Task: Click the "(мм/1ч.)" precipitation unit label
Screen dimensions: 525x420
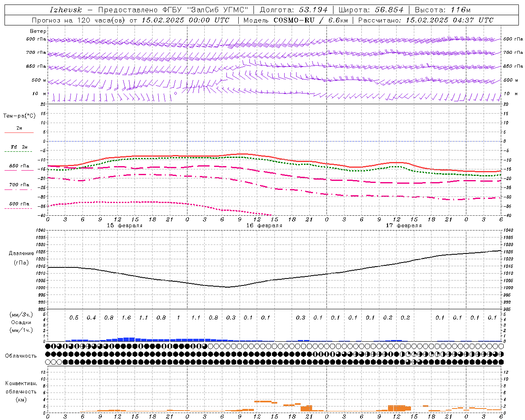Action: click(x=21, y=330)
